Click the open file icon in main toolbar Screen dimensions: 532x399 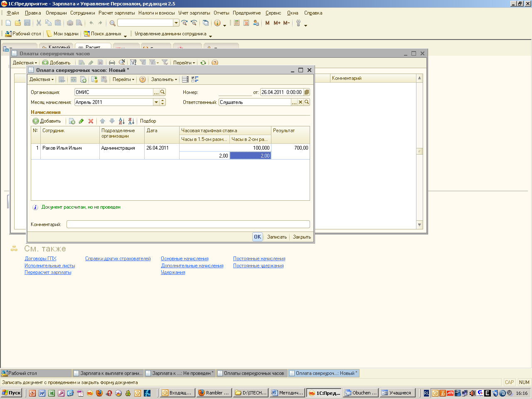click(x=18, y=23)
